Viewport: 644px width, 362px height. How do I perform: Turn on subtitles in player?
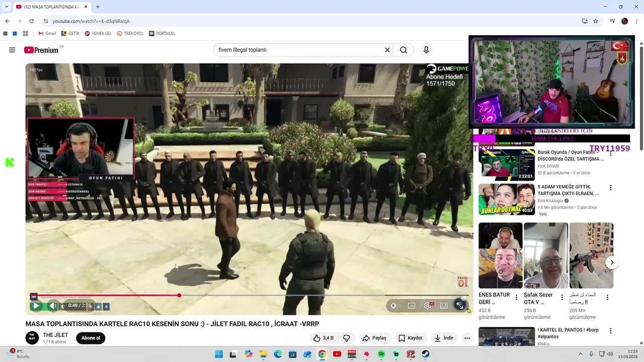click(x=412, y=306)
